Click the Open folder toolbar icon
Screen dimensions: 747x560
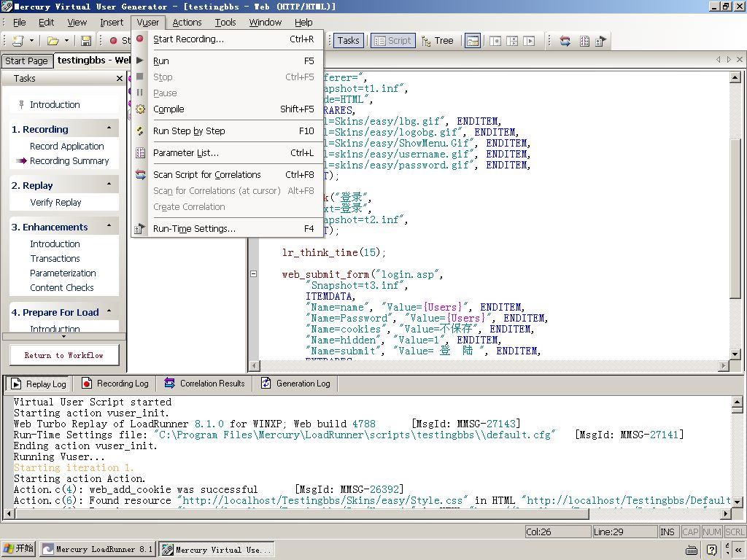[53, 41]
